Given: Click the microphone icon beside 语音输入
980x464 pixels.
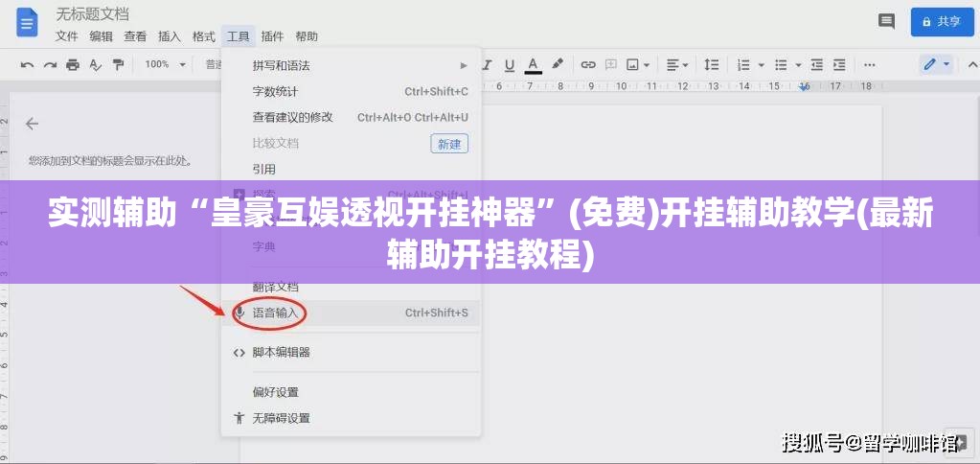Looking at the screenshot, I should 239,313.
